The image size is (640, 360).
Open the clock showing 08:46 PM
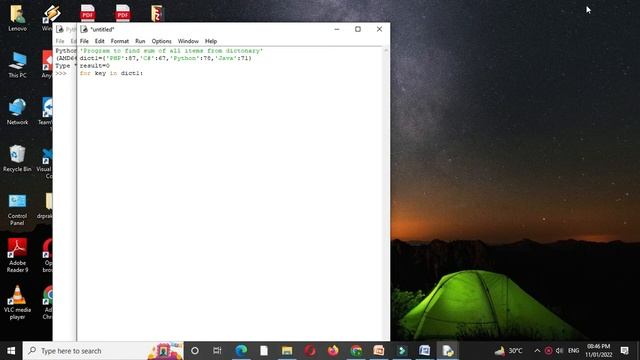[x=598, y=351]
